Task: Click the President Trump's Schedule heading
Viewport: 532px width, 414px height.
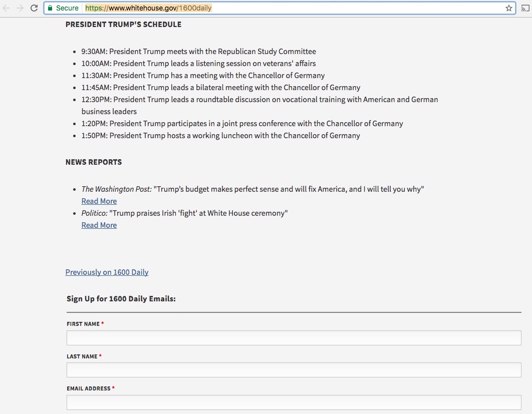Action: coord(123,25)
